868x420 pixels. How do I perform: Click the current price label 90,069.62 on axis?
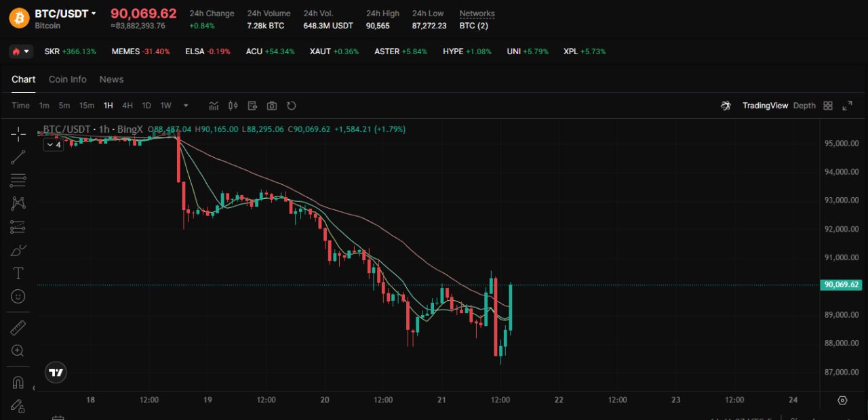840,285
